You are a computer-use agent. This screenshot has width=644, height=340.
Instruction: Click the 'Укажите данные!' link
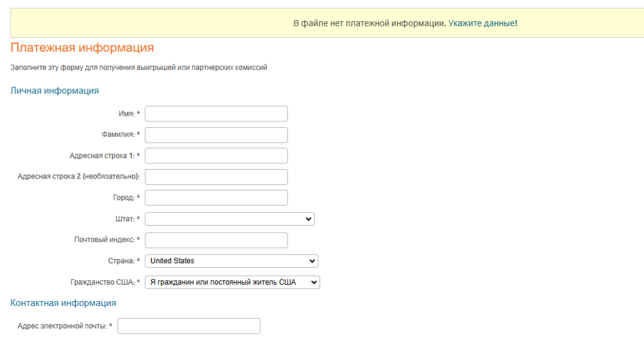pos(482,23)
